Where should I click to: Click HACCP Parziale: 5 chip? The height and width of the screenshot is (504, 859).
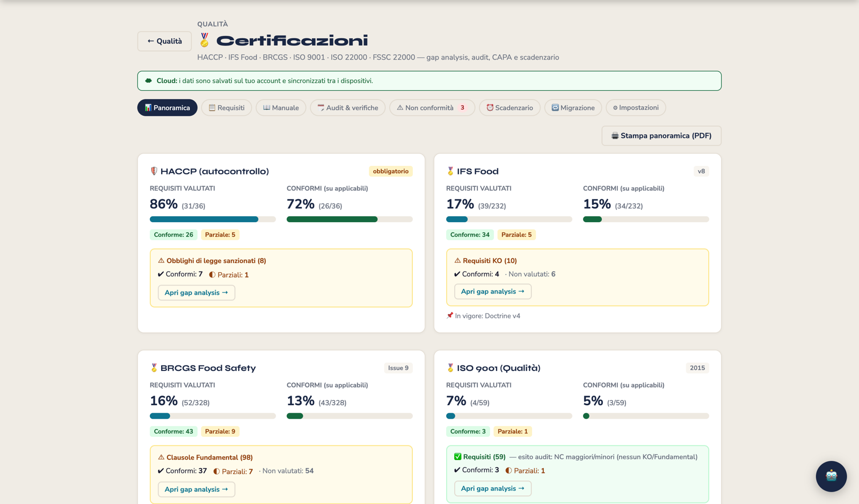pos(220,235)
